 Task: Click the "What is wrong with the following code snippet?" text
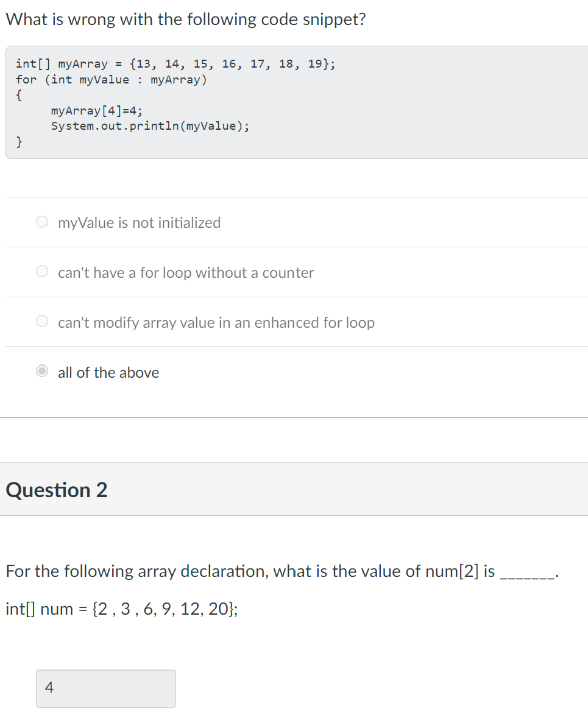185,19
